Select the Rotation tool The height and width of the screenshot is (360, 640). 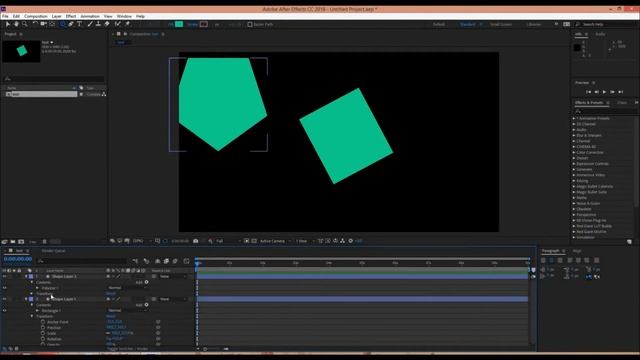[35, 24]
